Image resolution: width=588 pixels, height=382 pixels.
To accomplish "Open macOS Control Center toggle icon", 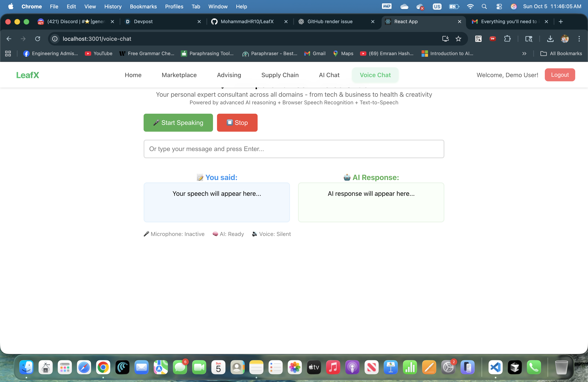I will pyautogui.click(x=499, y=6).
